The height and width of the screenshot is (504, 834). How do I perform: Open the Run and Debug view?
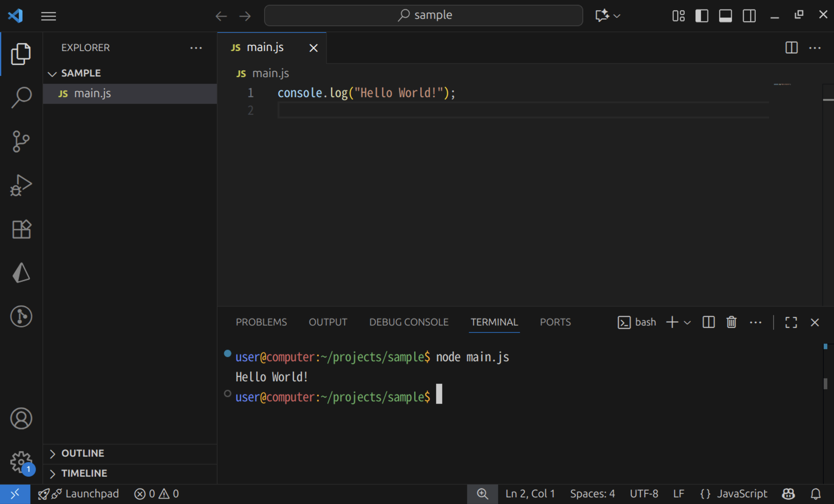point(21,186)
